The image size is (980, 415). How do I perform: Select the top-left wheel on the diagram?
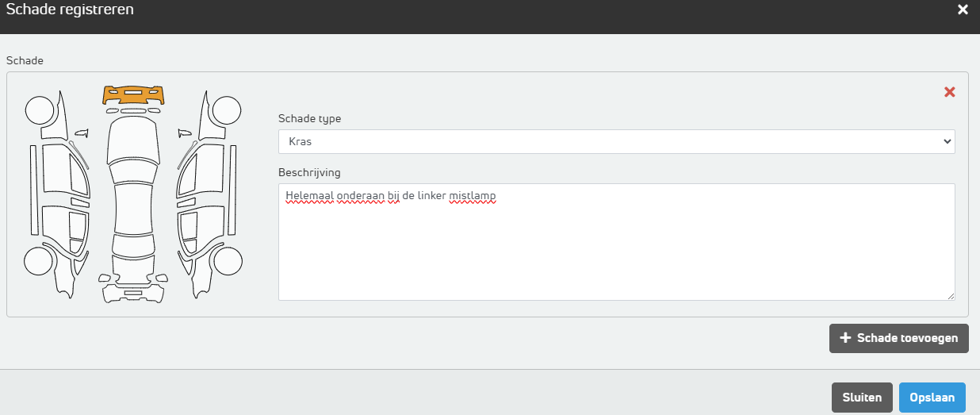(x=40, y=110)
